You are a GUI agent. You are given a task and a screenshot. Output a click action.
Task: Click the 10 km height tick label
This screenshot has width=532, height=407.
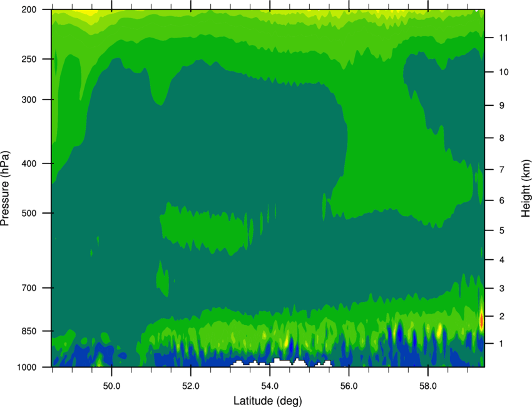503,72
